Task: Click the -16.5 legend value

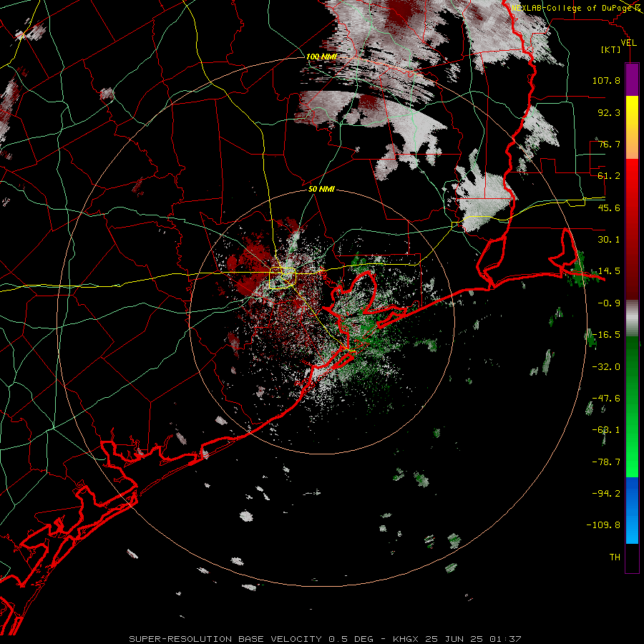Action: (x=606, y=335)
